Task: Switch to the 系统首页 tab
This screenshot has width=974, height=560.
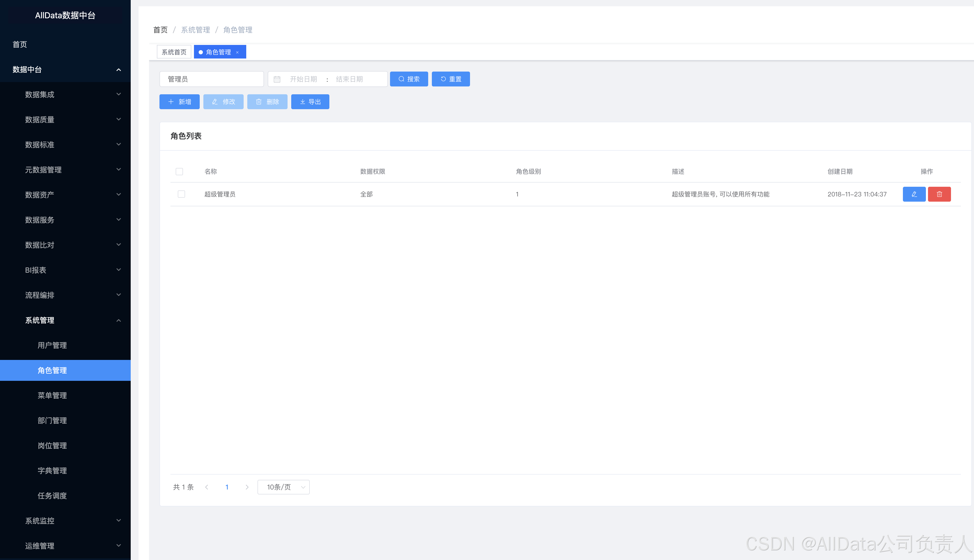Action: (174, 52)
